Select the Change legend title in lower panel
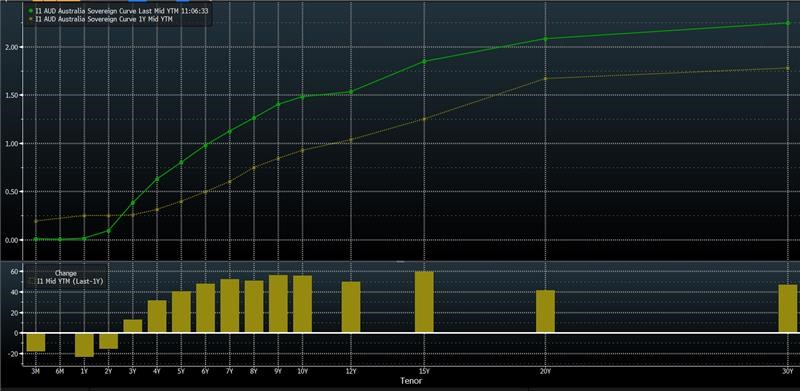800x391 pixels. (65, 273)
